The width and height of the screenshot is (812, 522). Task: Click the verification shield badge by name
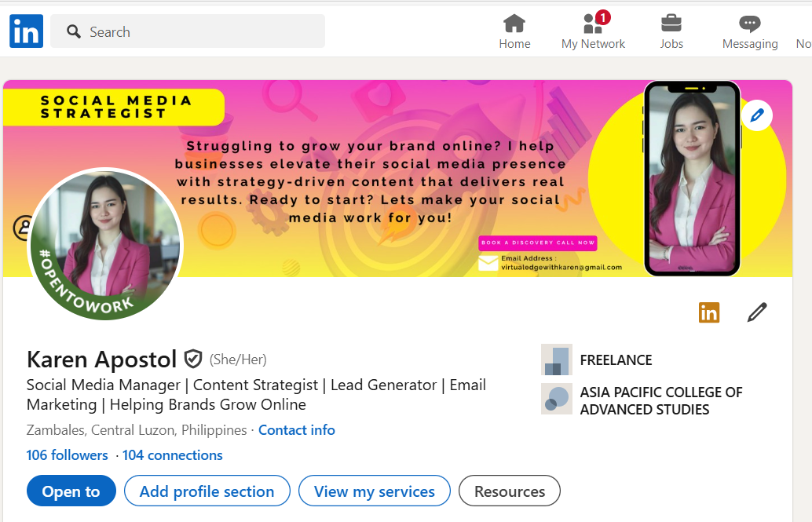click(x=193, y=359)
